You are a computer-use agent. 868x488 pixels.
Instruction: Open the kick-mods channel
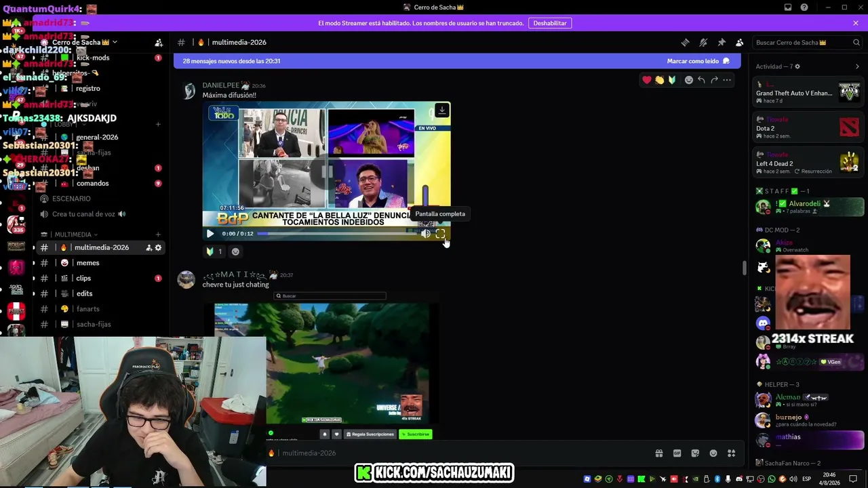tap(93, 58)
